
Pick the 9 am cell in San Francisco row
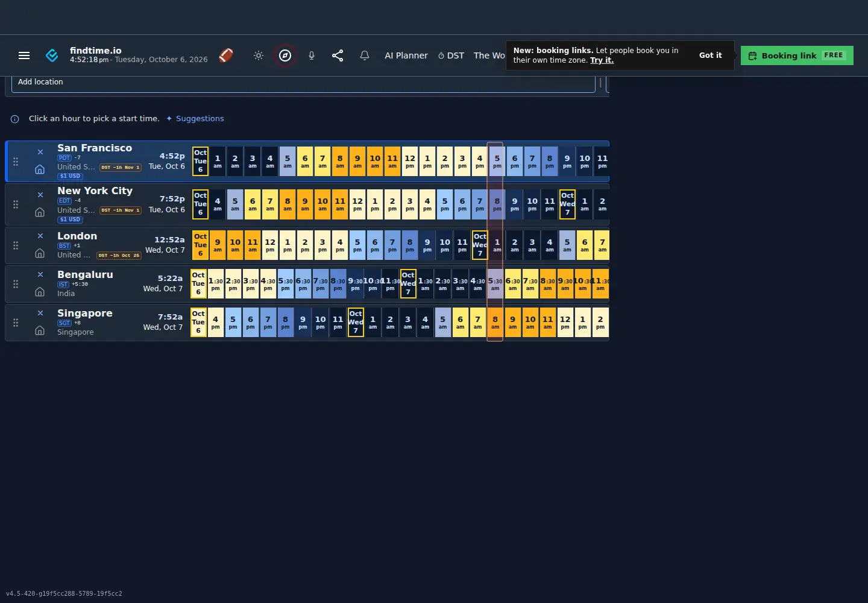(x=357, y=162)
